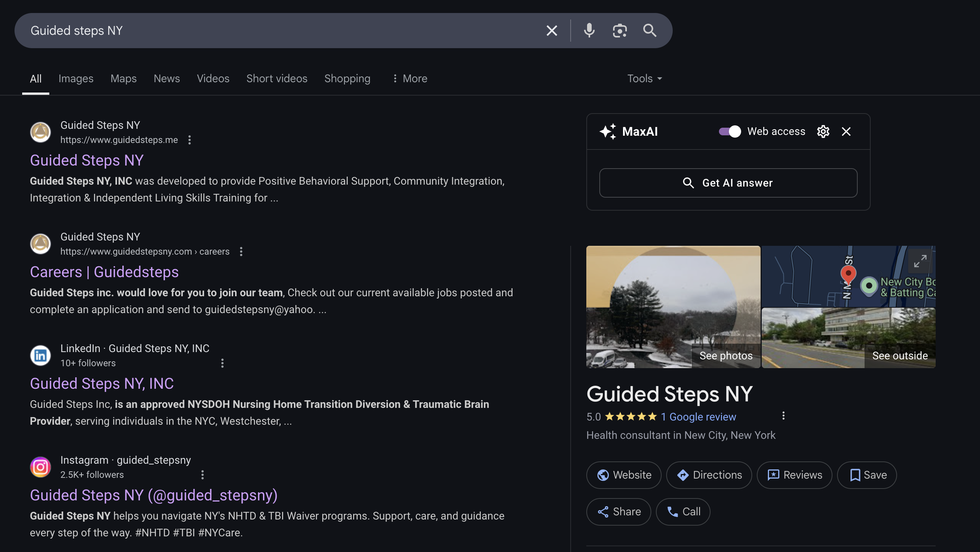Click the voice search microphone icon
This screenshot has height=552, width=980.
589,30
